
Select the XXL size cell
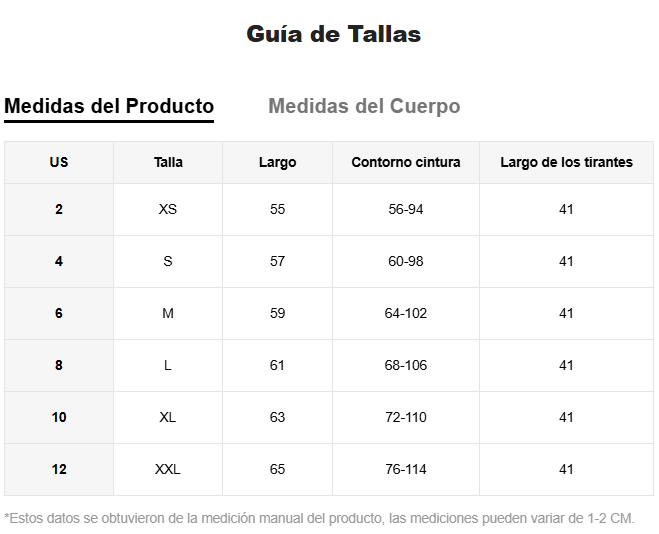(168, 469)
